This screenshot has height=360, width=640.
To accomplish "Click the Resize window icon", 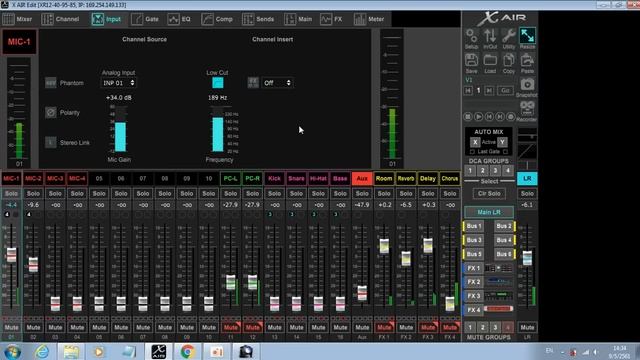I will click(527, 36).
